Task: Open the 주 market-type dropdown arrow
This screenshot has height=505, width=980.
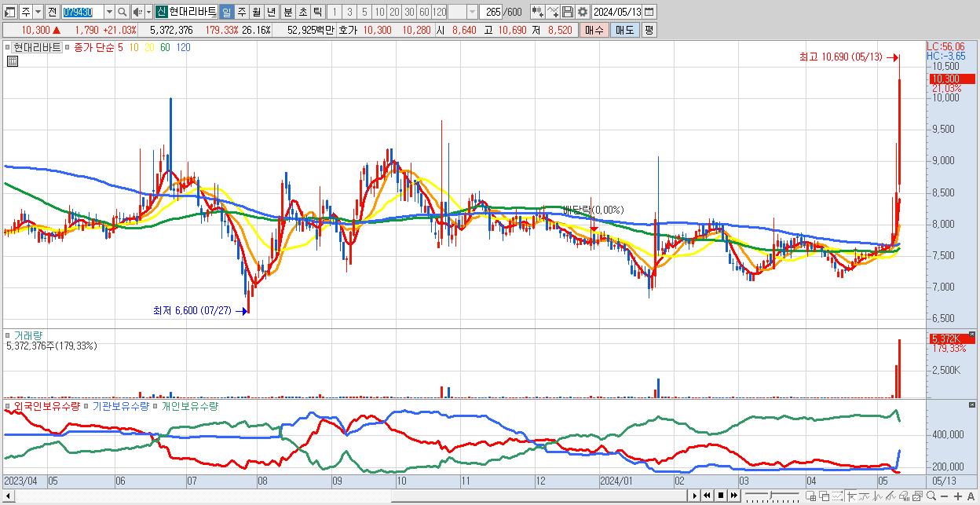Action: [38, 12]
